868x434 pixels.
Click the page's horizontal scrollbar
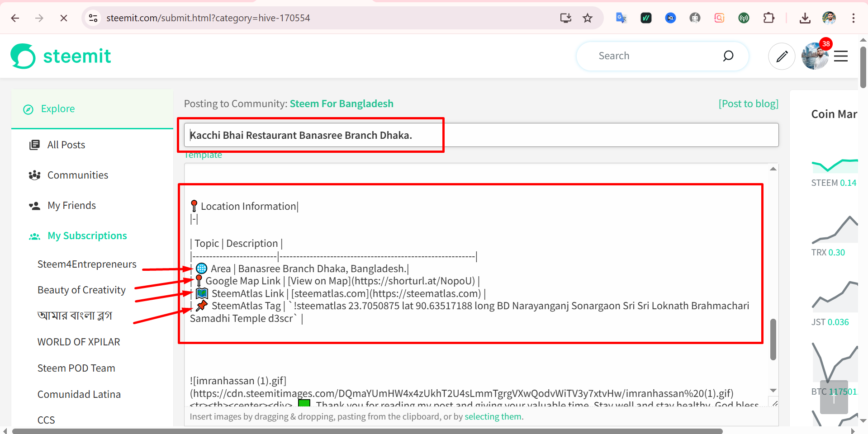(367, 431)
